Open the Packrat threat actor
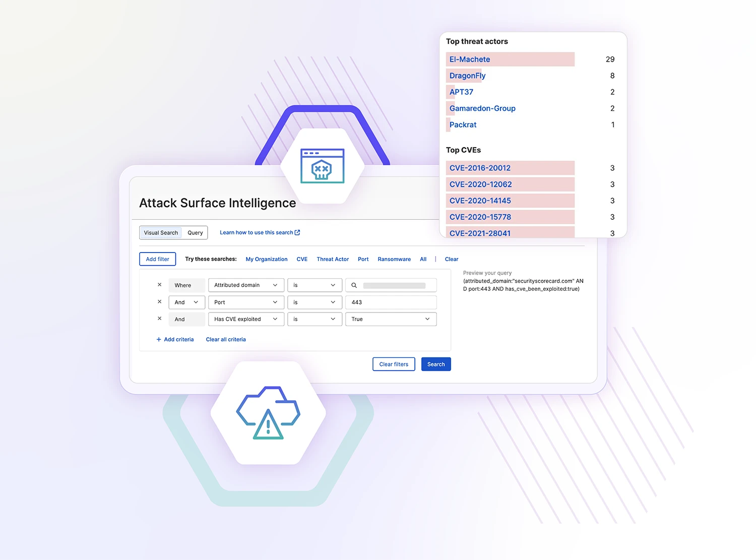756x560 pixels. (463, 125)
